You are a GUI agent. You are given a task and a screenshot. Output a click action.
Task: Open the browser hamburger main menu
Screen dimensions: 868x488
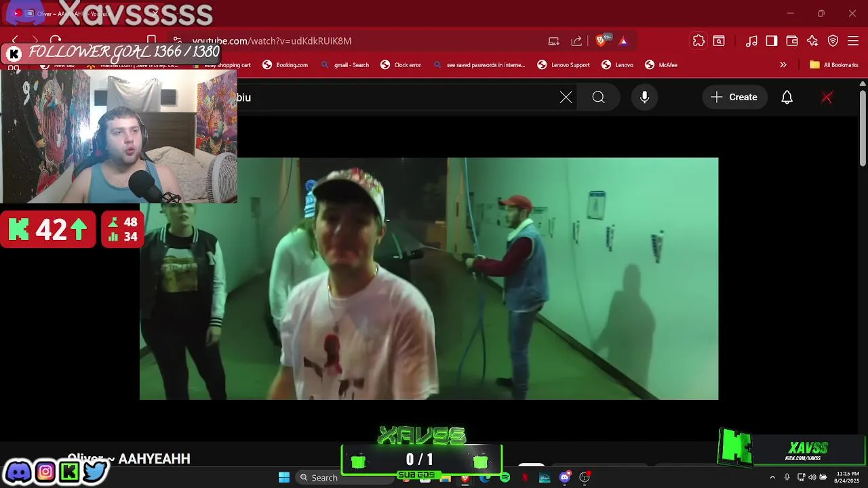(853, 41)
